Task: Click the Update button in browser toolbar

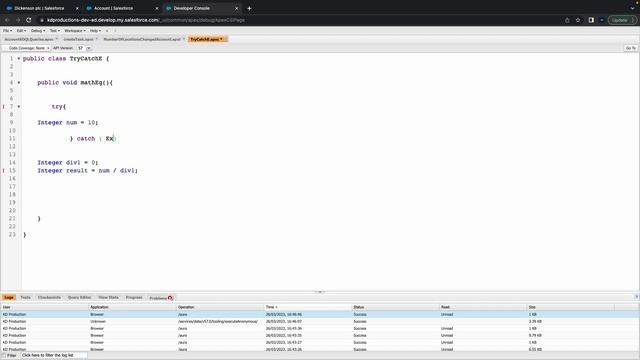Action: [x=622, y=20]
